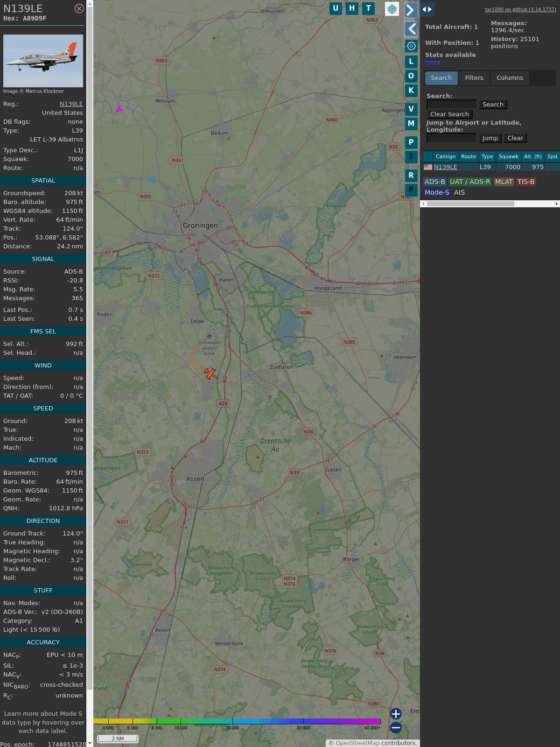Click the left chevron sidebar arrow
This screenshot has height=747, width=560.
click(411, 29)
